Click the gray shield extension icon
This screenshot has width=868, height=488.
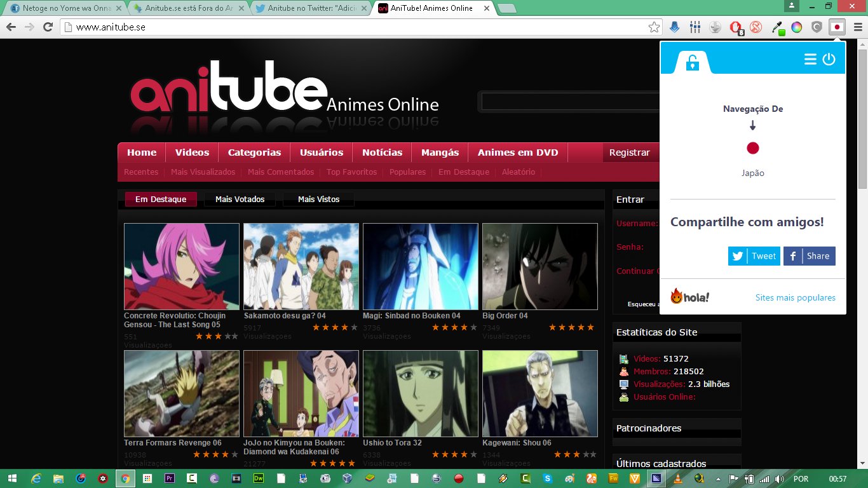(817, 27)
